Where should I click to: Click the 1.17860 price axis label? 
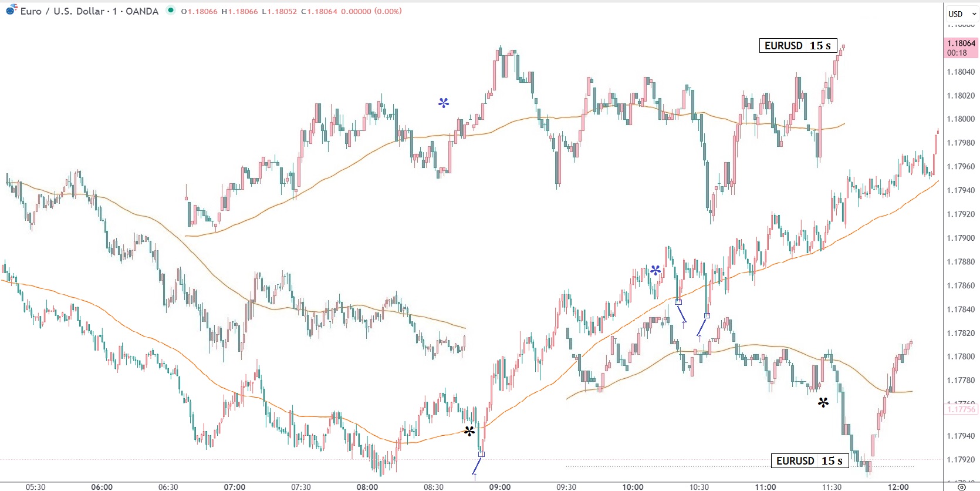pos(961,285)
